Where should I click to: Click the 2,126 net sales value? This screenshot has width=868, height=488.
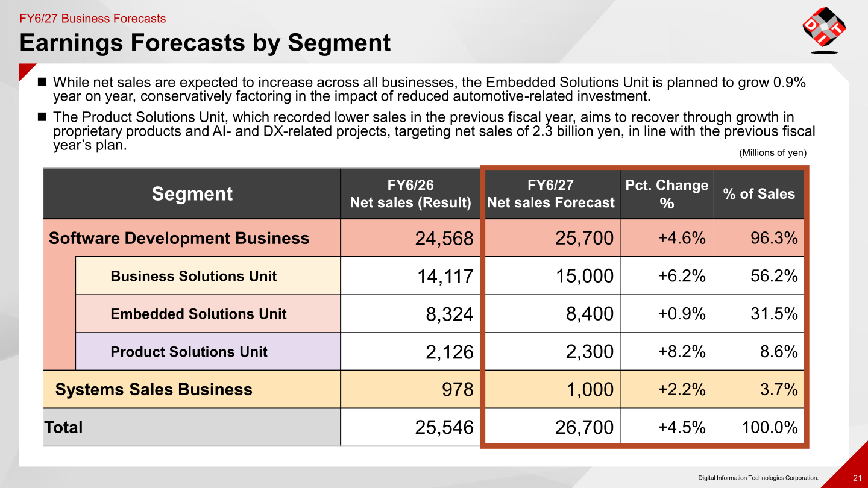point(449,352)
